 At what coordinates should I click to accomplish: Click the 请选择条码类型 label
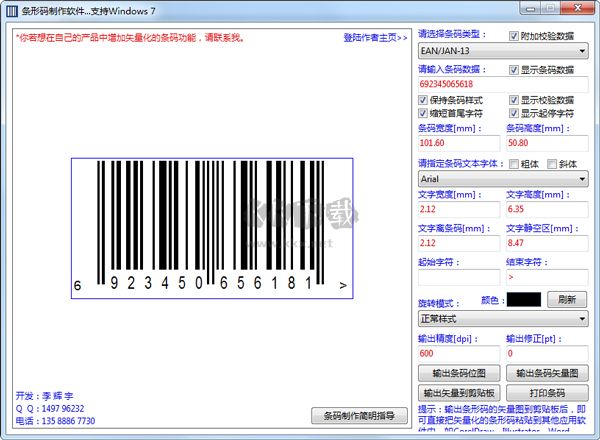452,34
